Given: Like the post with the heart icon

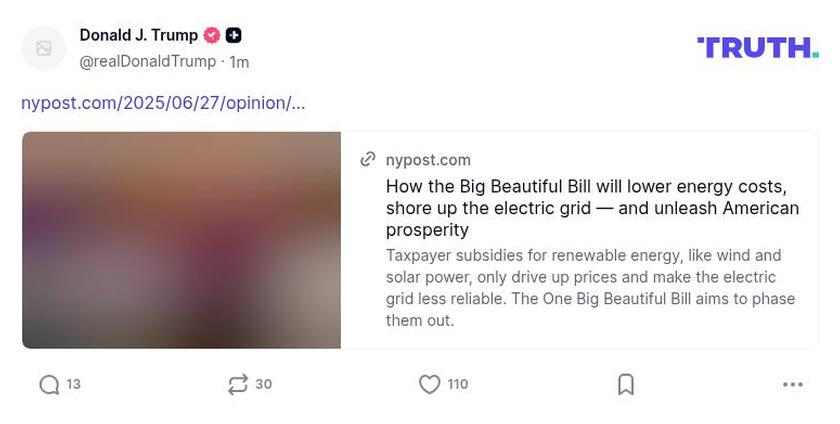Looking at the screenshot, I should tap(429, 385).
